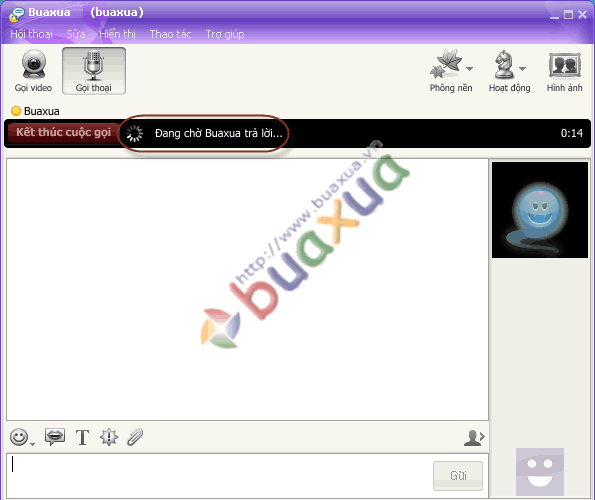Send a buzz with the exclamation icon
The height and width of the screenshot is (500, 595).
tap(109, 437)
